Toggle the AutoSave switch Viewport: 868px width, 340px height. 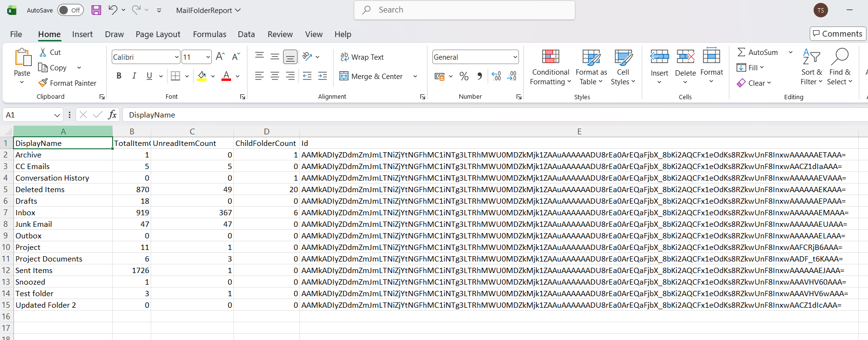(70, 10)
